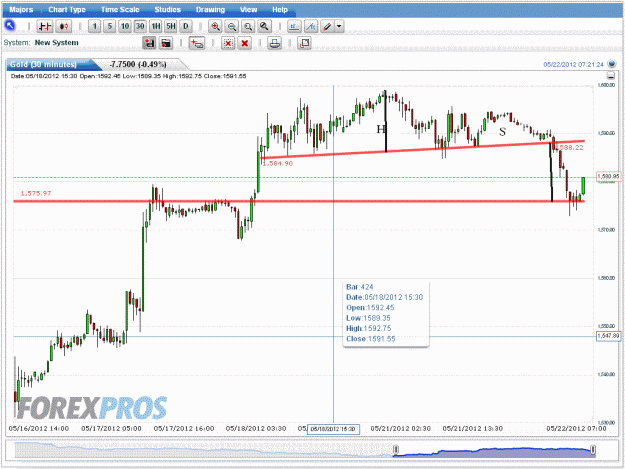Open the studies indicator chart icon
The width and height of the screenshot is (625, 469).
(x=294, y=27)
